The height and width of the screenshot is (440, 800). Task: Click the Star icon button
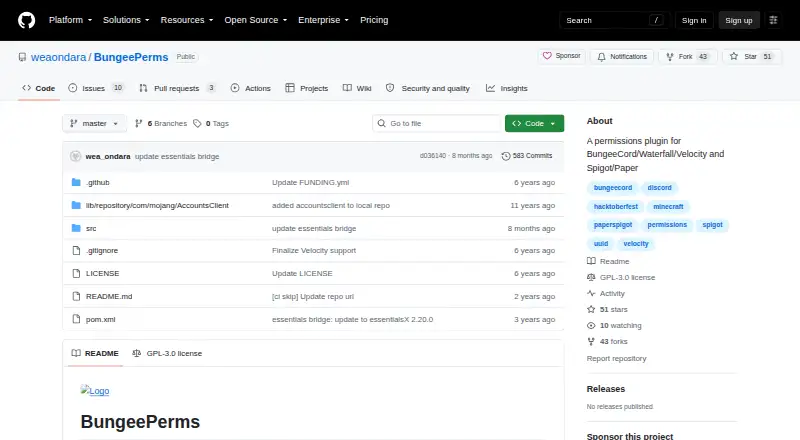734,56
